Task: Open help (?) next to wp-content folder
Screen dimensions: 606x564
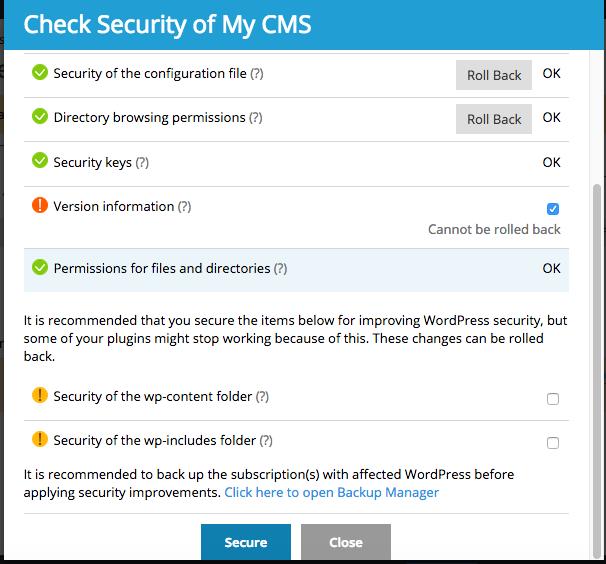Action: click(x=262, y=396)
